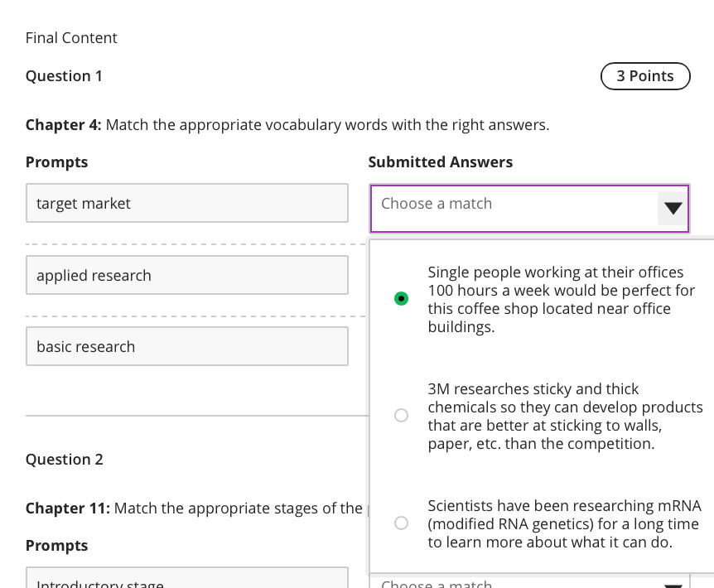The height and width of the screenshot is (588, 714).
Task: Click the "Question 2" heading
Action: point(64,459)
